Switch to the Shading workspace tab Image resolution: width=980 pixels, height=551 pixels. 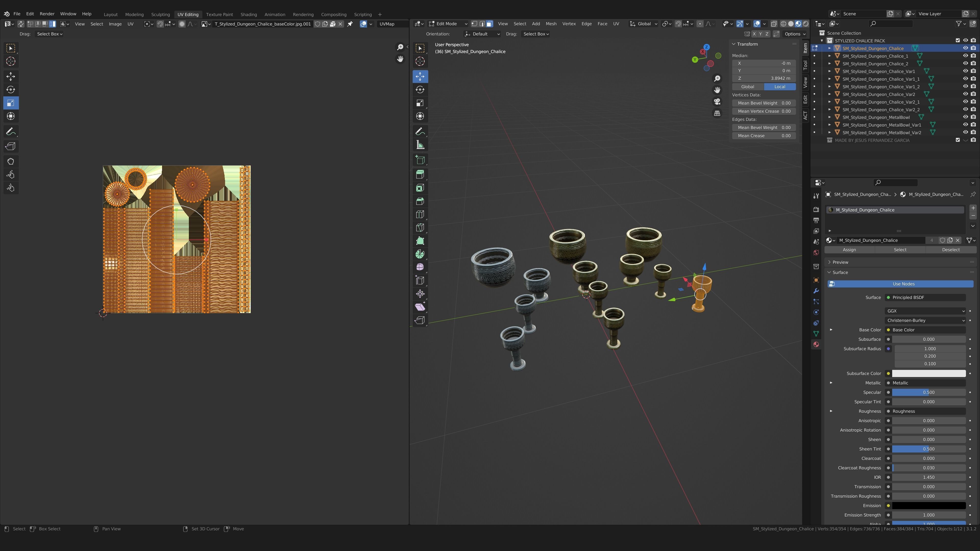[248, 15]
